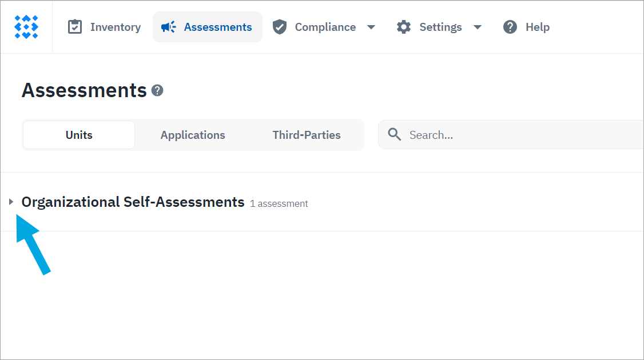Switch to the Units tab
This screenshot has height=360, width=644.
[x=79, y=135]
